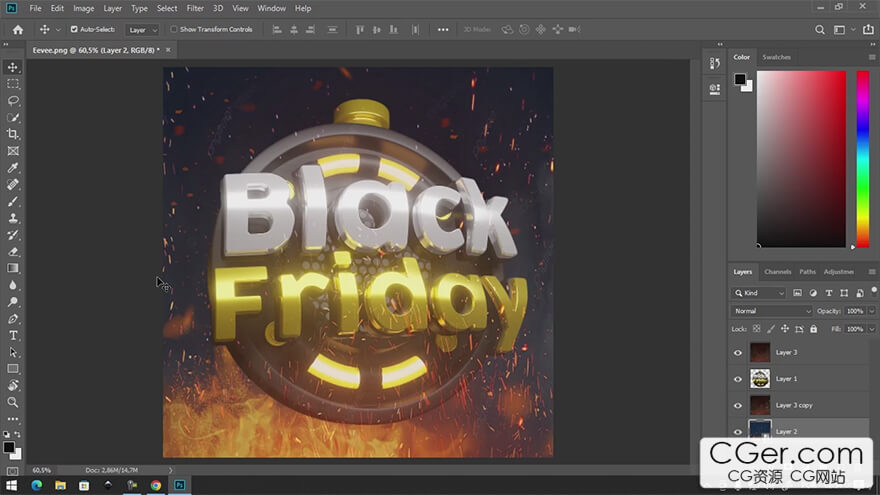
Task: Open the Properties panel icon
Action: tap(714, 89)
